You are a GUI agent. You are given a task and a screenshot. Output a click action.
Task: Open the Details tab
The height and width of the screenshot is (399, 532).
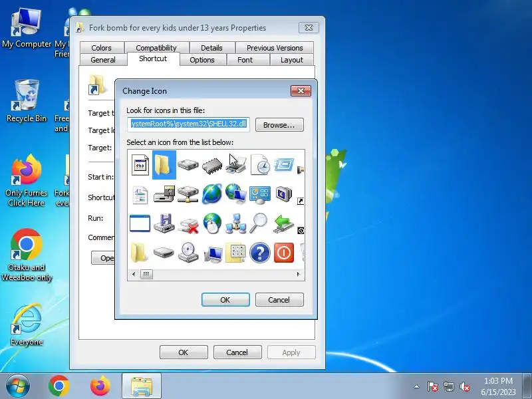click(211, 48)
